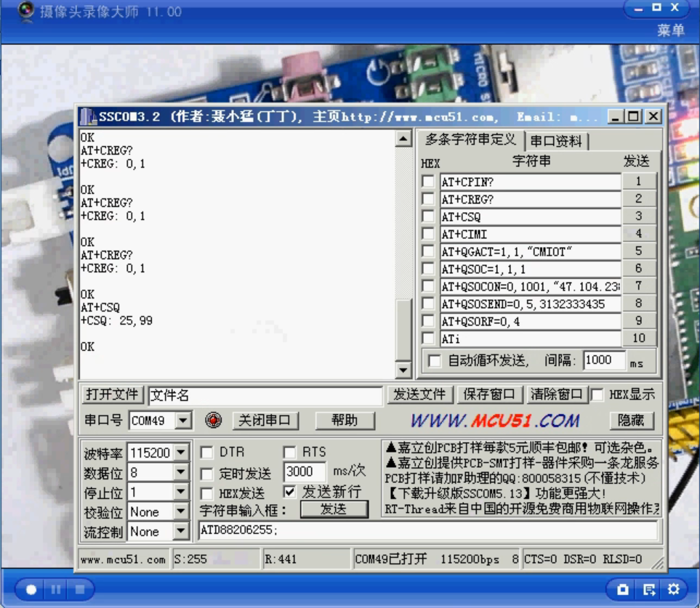Click the 清除窗口 button

pos(557,394)
